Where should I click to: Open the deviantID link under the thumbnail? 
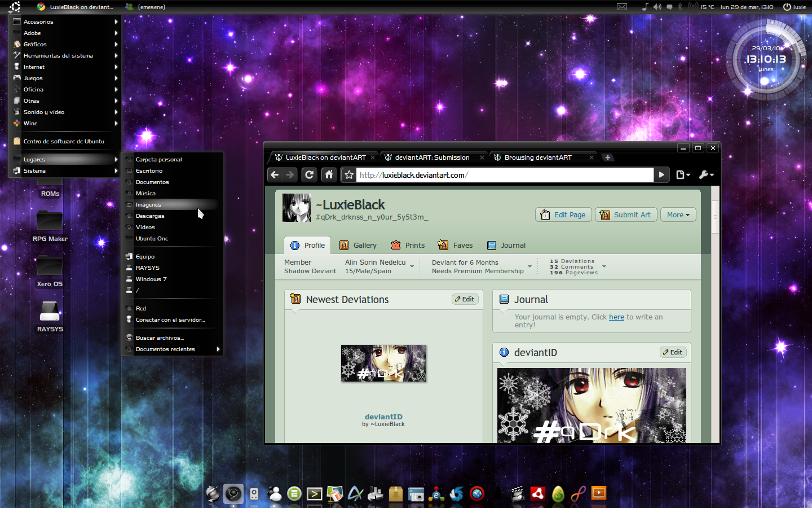(x=383, y=417)
